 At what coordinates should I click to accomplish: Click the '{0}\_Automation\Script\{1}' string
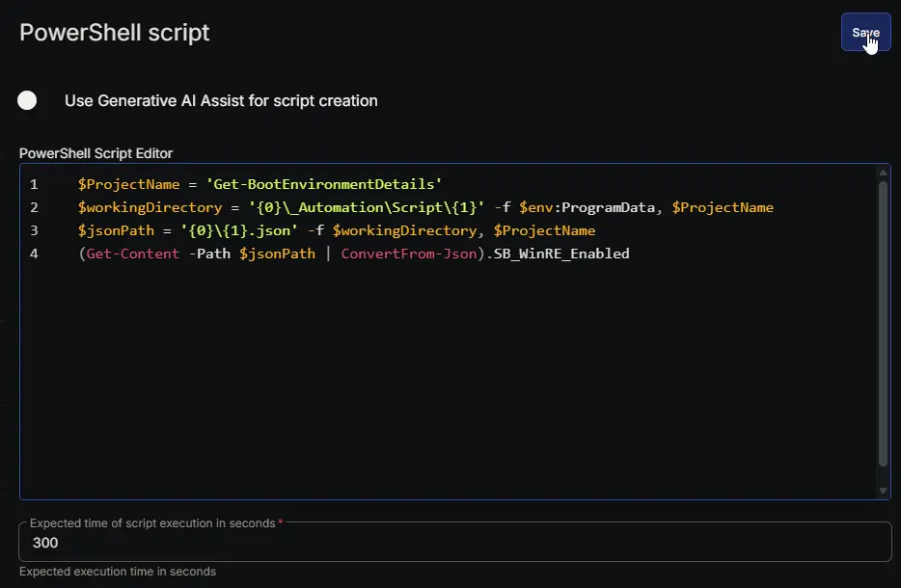pos(367,207)
